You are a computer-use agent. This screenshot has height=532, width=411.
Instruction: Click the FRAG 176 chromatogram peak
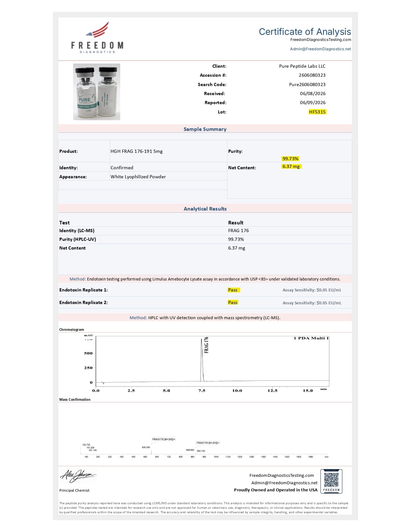coord(202,360)
